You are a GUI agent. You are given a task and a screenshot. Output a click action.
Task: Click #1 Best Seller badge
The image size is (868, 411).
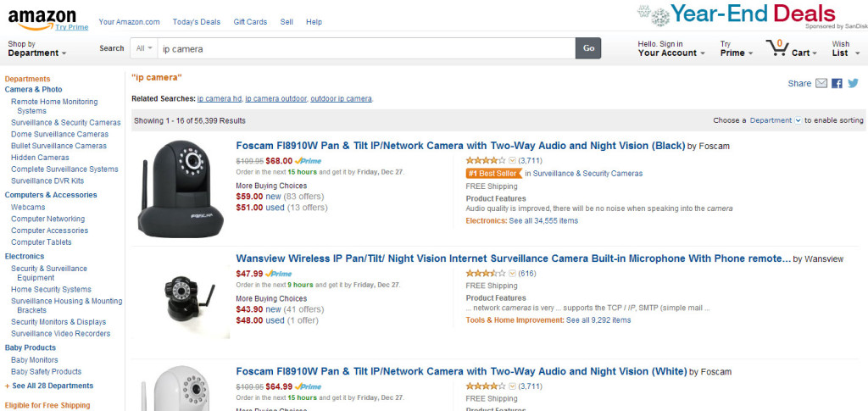493,174
